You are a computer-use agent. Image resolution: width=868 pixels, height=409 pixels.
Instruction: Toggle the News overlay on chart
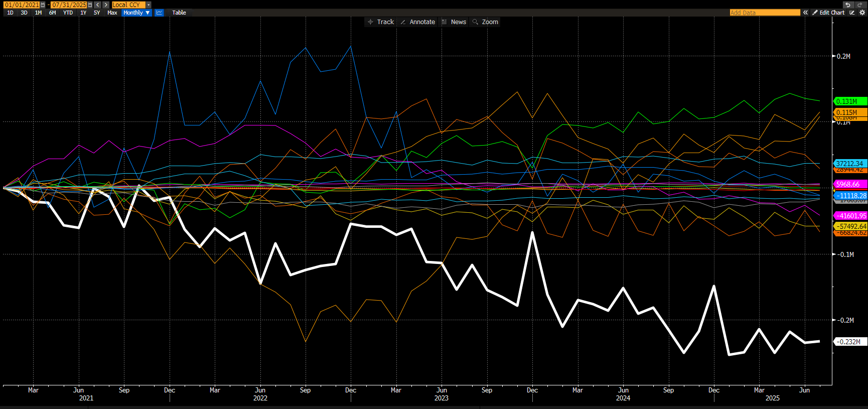click(454, 22)
